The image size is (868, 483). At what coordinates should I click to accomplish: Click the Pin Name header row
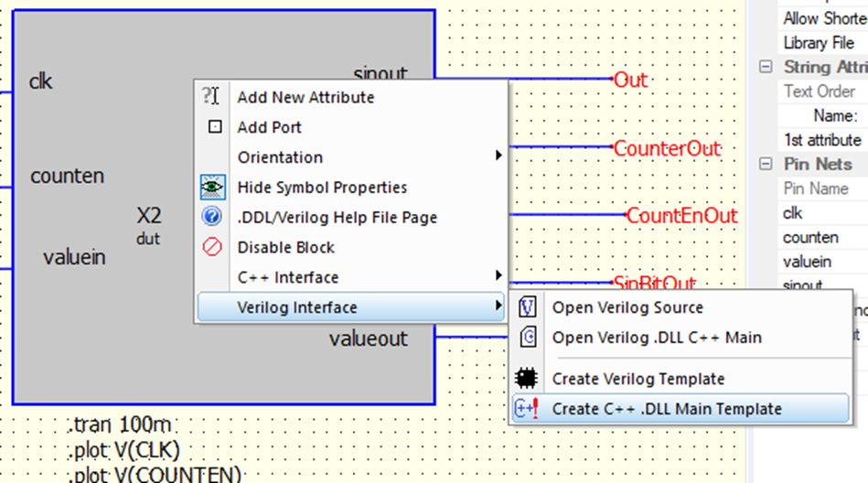coord(822,188)
